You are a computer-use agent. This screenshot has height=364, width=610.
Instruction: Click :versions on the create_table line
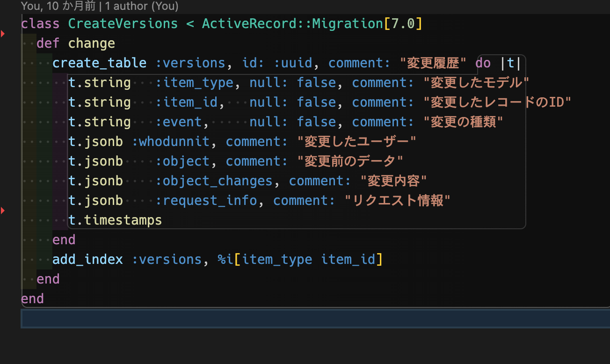point(190,63)
